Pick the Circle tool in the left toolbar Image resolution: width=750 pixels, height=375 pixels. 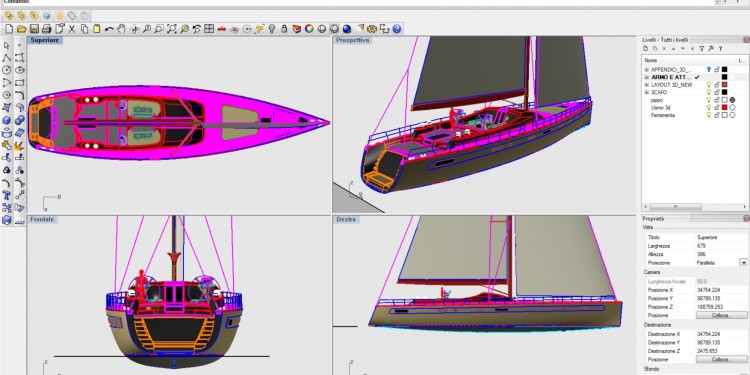click(7, 70)
